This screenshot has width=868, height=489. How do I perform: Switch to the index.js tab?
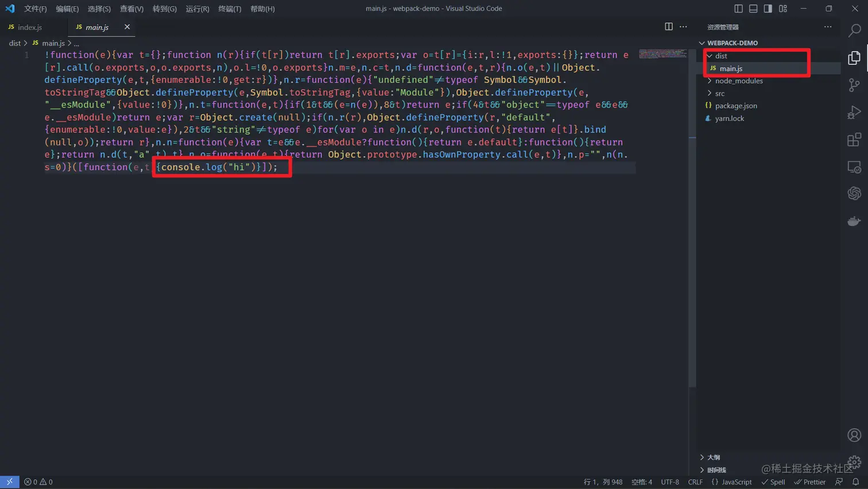point(30,27)
